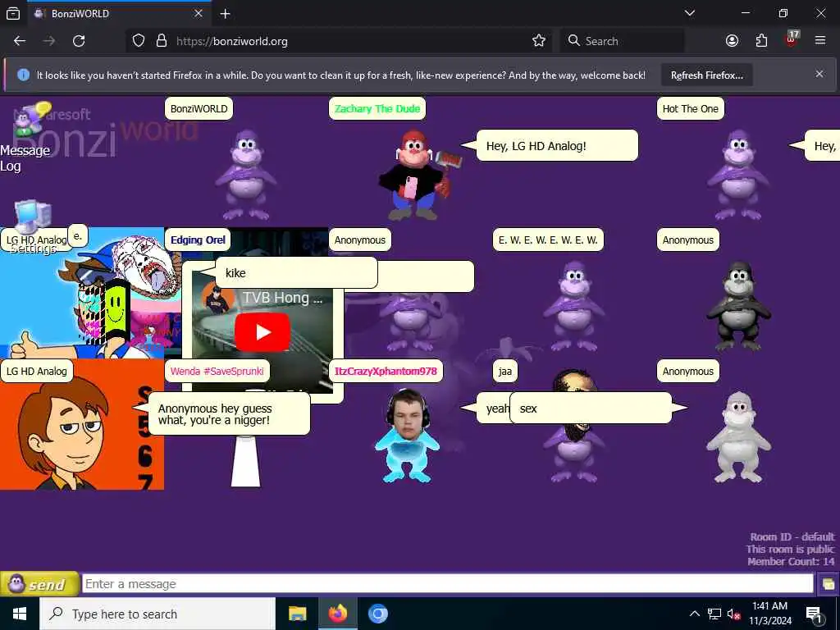Screen dimensions: 840x630
Task: Click the yellow icon beside message field
Action: pos(829,584)
